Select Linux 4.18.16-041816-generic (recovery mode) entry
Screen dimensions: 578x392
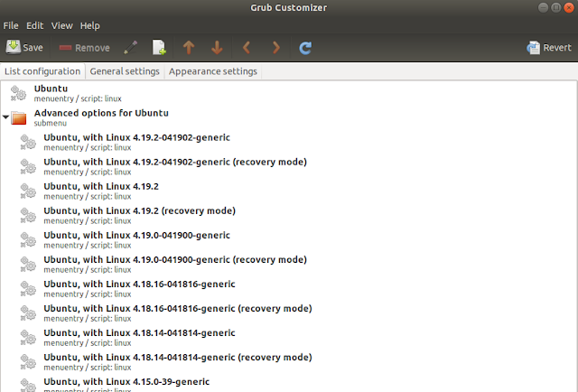click(289, 313)
